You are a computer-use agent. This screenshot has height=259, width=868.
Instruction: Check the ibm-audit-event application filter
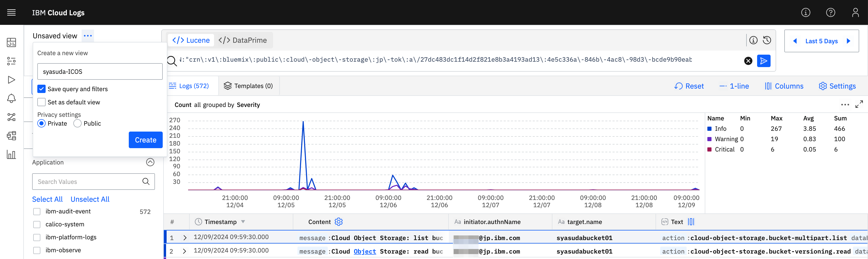coord(37,212)
